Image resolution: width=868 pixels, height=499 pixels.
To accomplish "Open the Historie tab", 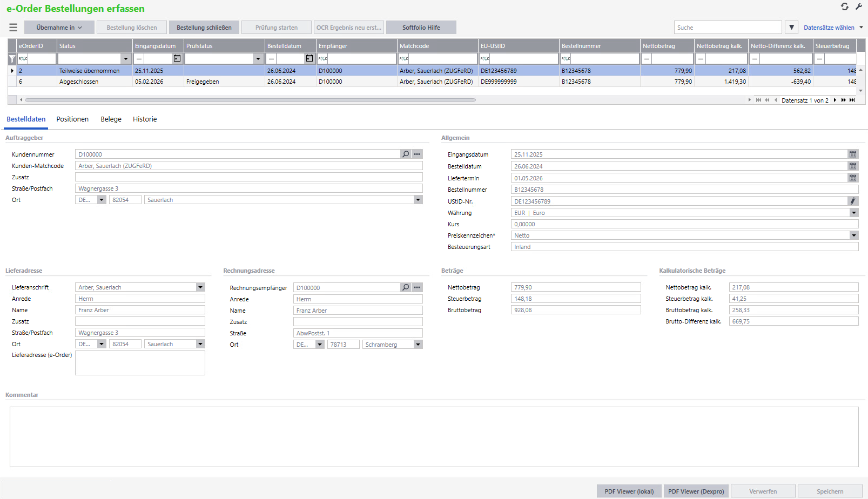I will (x=145, y=119).
